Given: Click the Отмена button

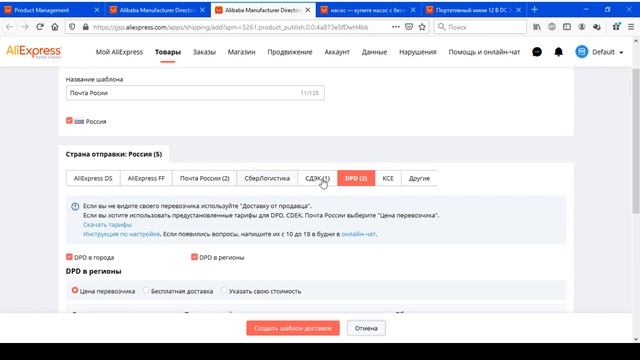Looking at the screenshot, I should click(x=366, y=328).
